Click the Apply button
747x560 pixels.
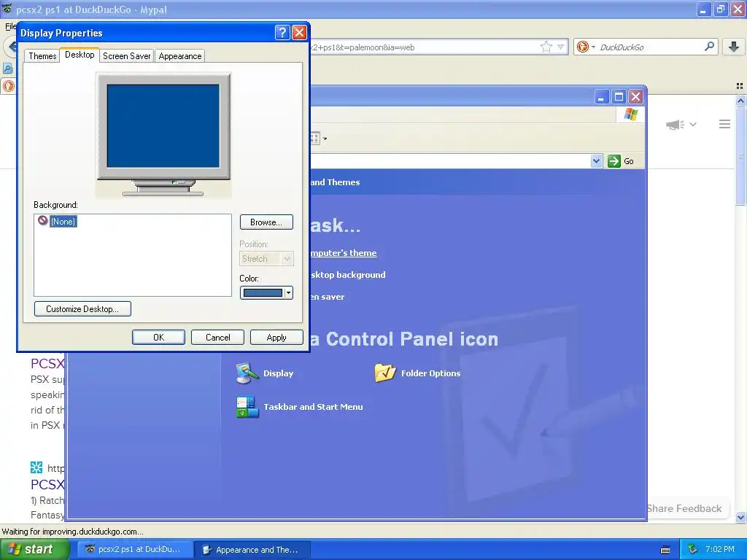pos(276,337)
